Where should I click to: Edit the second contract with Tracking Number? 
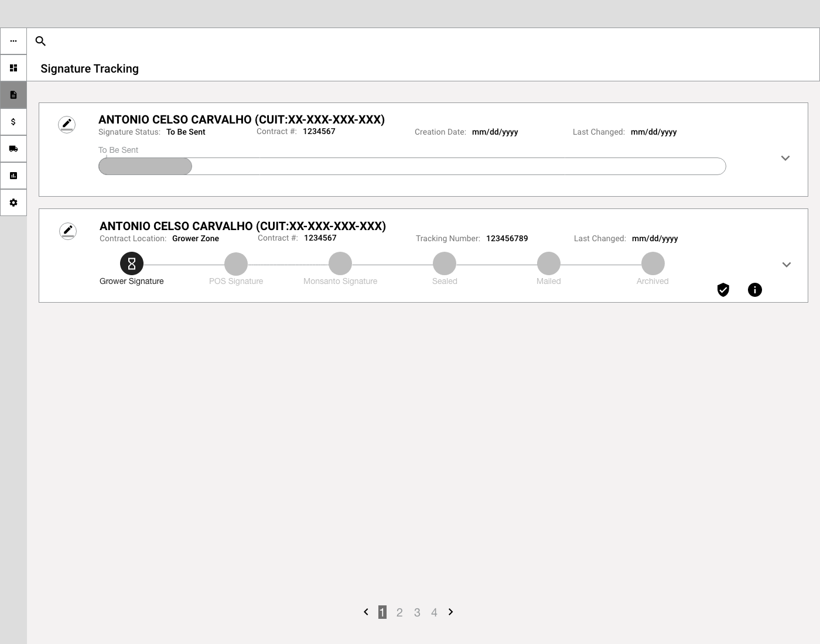coord(68,231)
